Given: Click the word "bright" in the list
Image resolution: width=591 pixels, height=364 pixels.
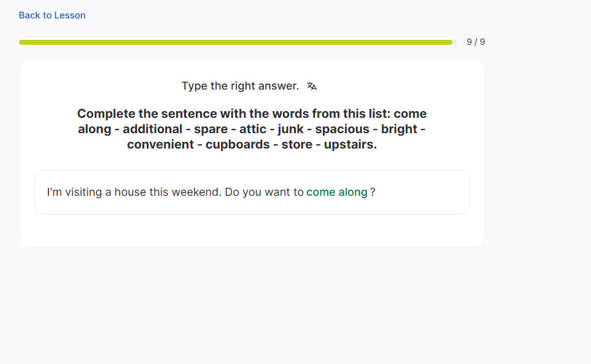Looking at the screenshot, I should [x=399, y=129].
